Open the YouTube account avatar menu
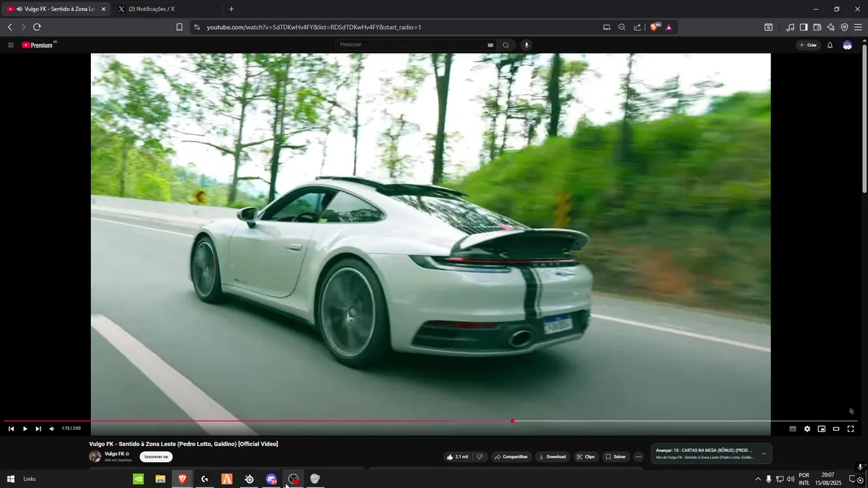Screen dimensions: 868x488 pos(847,45)
